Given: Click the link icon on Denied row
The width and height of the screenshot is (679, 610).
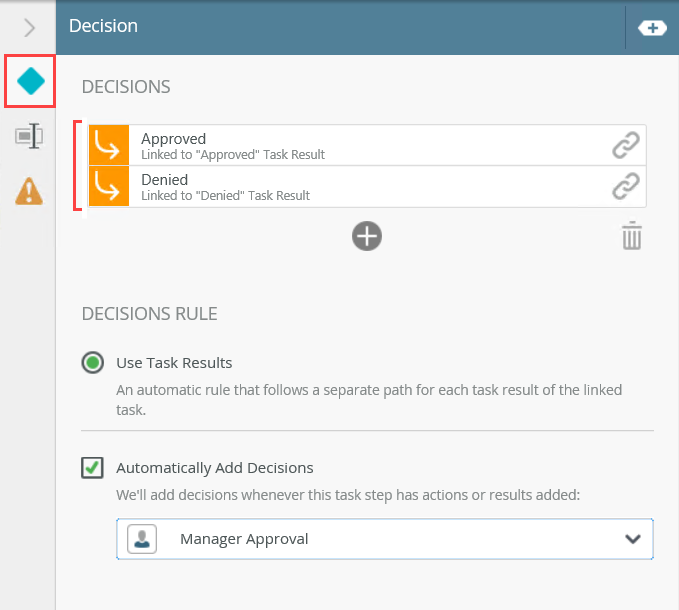Looking at the screenshot, I should pos(626,186).
